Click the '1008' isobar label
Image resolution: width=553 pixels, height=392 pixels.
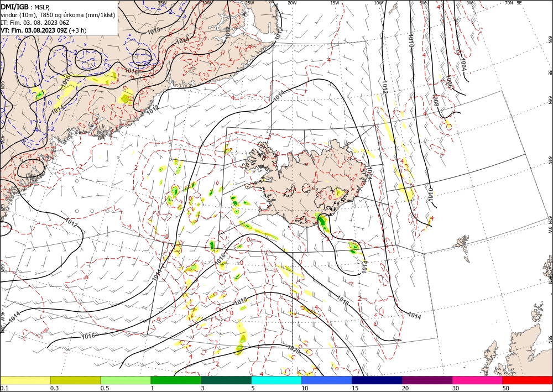tap(436, 101)
